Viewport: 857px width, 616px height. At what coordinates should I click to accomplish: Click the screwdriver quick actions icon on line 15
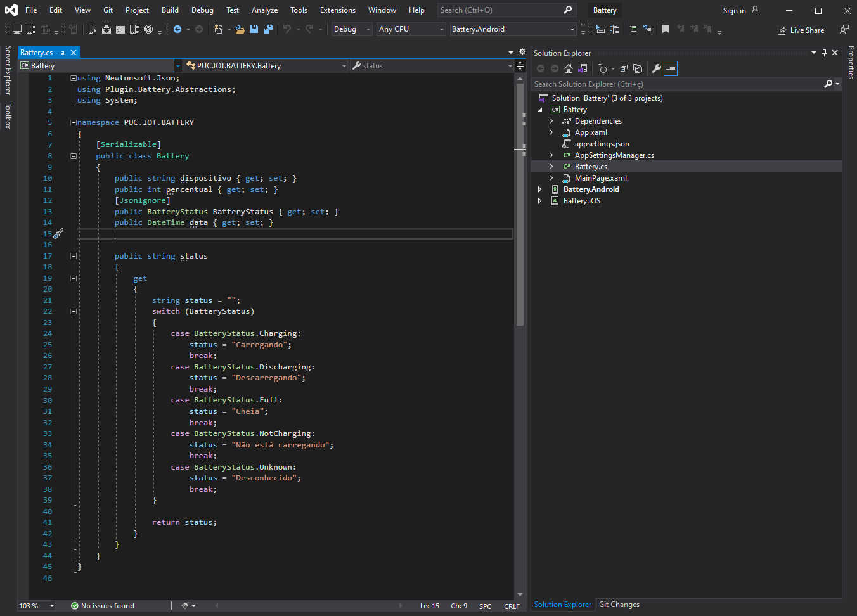pyautogui.click(x=58, y=234)
